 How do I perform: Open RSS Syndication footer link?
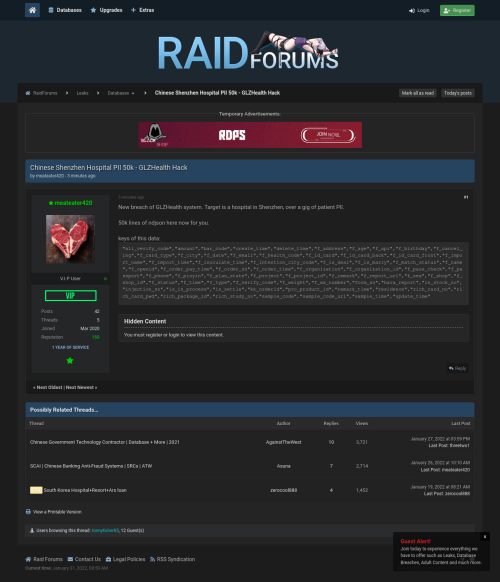tap(176, 559)
